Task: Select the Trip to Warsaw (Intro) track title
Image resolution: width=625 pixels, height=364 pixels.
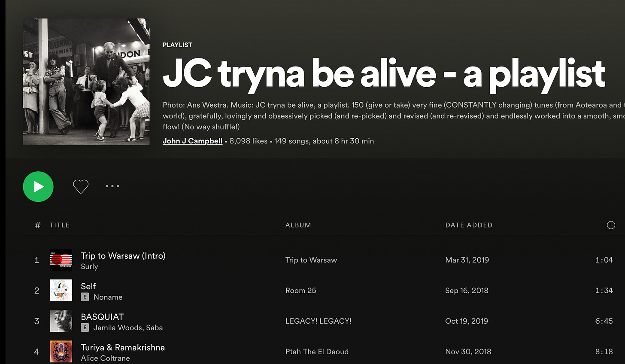Action: tap(123, 256)
